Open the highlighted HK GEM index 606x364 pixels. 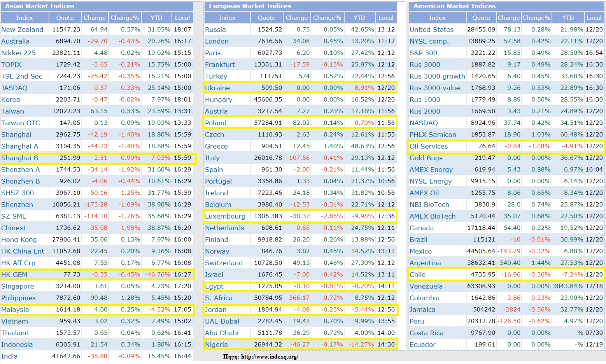point(14,275)
